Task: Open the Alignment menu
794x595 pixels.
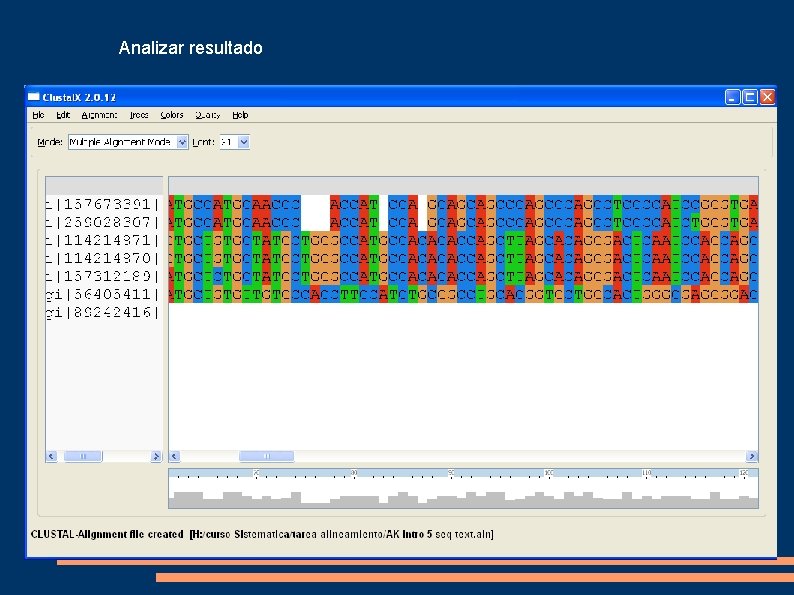Action: coord(99,115)
